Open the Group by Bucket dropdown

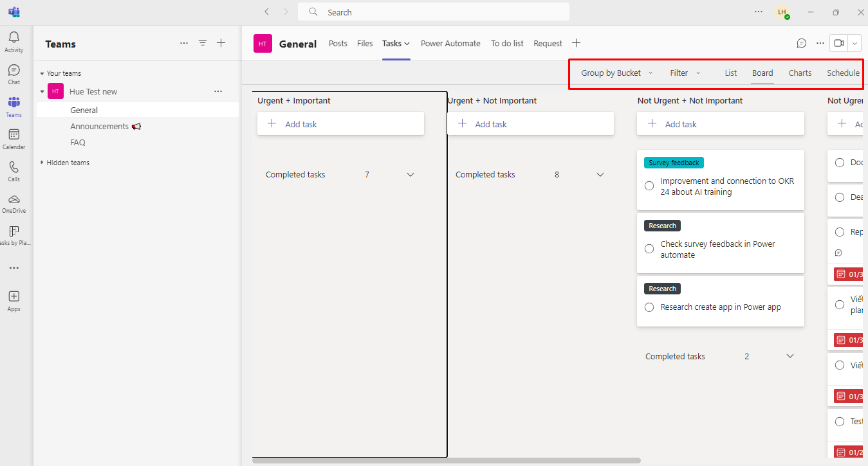tap(616, 73)
